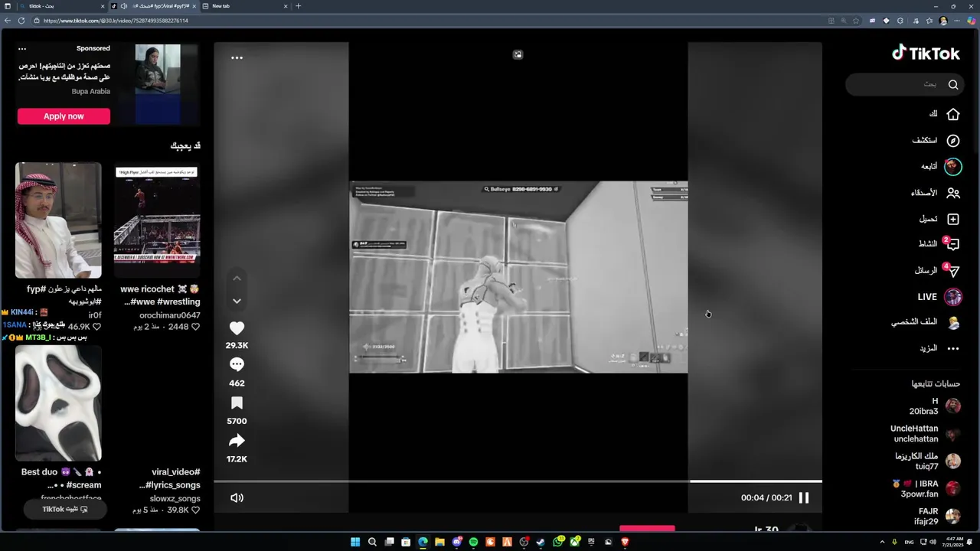Share the video via arrow icon
980x551 pixels.
point(237,441)
